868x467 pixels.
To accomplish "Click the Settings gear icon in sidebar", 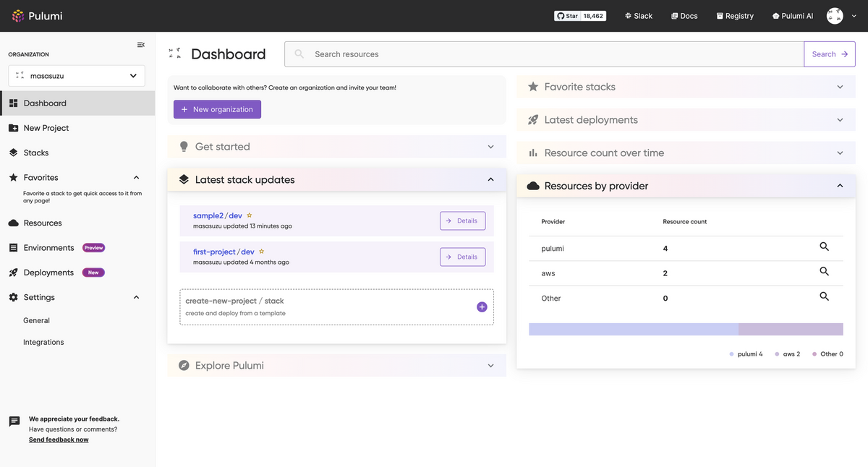I will click(13, 297).
